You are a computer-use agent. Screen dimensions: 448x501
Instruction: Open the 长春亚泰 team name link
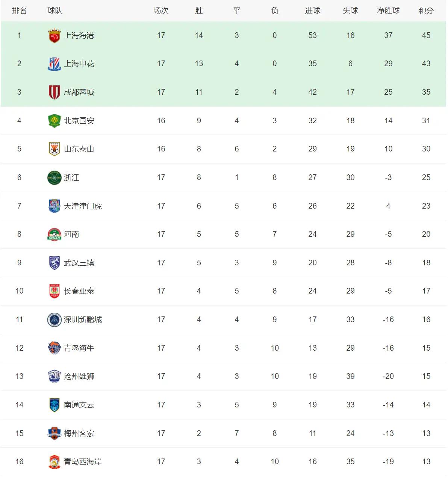(x=79, y=291)
